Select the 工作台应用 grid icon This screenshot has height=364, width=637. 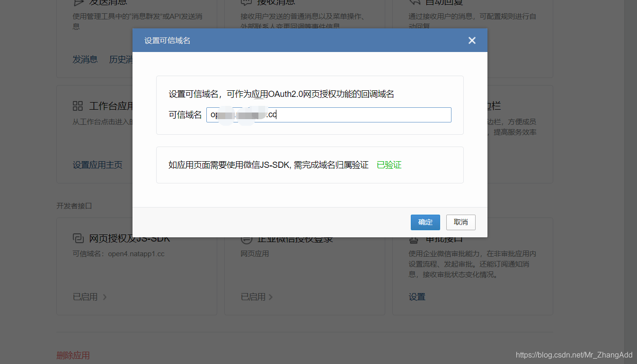click(x=77, y=105)
